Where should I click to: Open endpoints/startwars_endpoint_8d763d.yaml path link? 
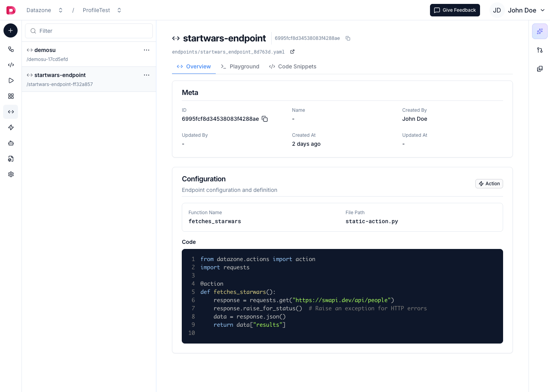click(228, 52)
